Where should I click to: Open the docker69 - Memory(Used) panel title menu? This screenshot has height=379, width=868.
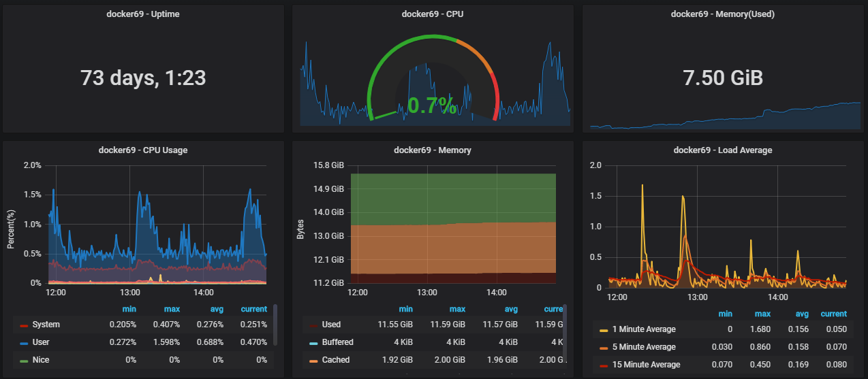[x=722, y=14]
